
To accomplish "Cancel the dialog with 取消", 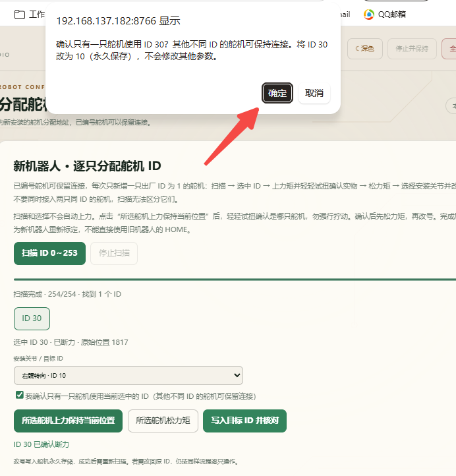I will click(314, 93).
